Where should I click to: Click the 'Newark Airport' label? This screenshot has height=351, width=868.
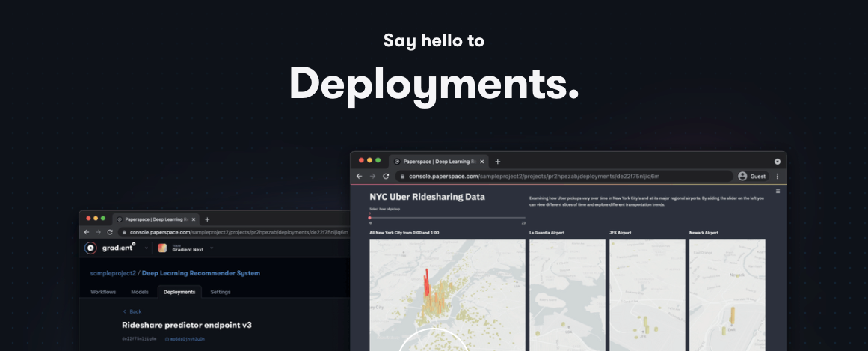pyautogui.click(x=704, y=233)
